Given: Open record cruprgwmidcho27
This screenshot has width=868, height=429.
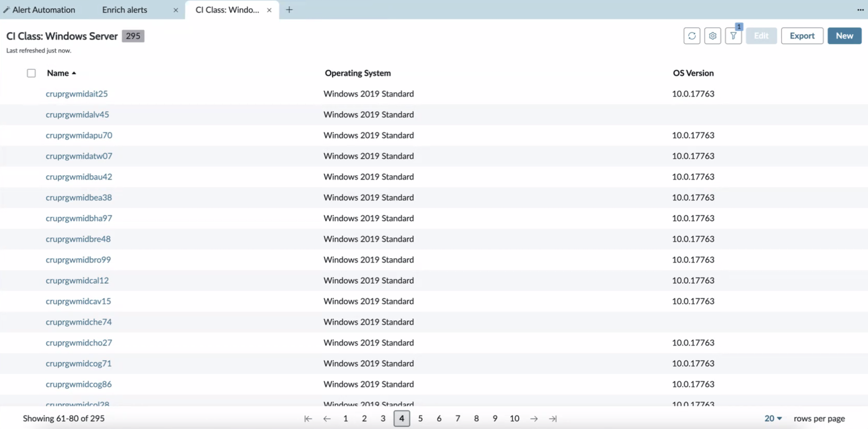Looking at the screenshot, I should (79, 343).
